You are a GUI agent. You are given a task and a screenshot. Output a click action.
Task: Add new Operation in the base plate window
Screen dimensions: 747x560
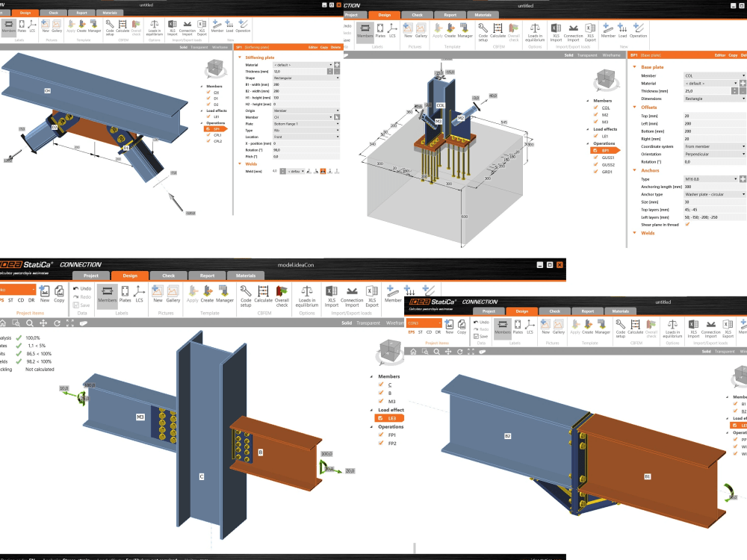[x=639, y=30]
